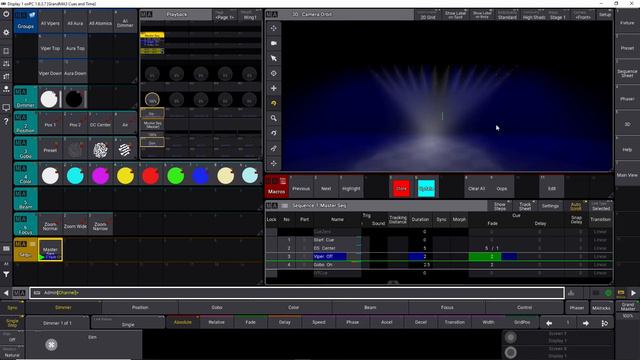Toggle Auto Scroll in sequence sheet
Image resolution: width=640 pixels, height=360 pixels.
point(576,206)
